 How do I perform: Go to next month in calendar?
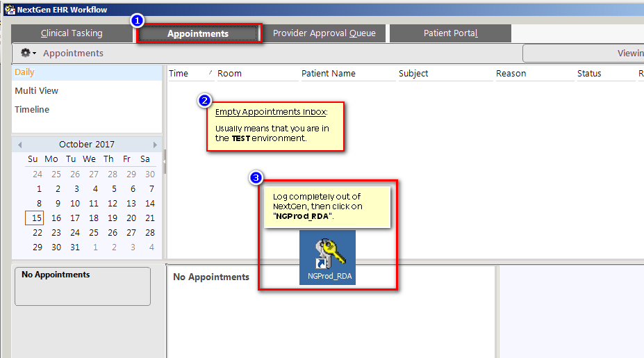tap(155, 145)
